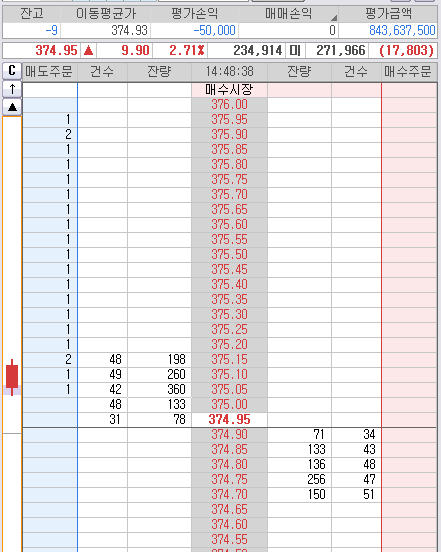The height and width of the screenshot is (552, 441).
Task: Click the 매수주문 column header
Action: pos(408,71)
